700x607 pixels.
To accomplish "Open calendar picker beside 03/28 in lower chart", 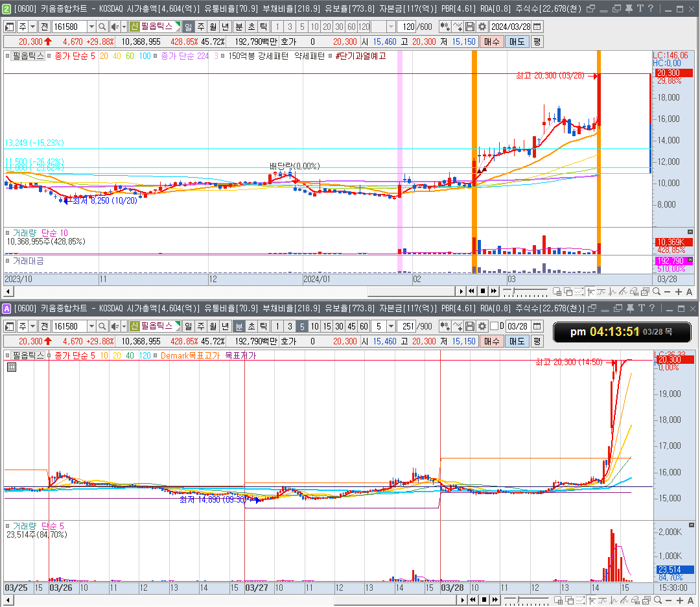I will click(x=537, y=326).
